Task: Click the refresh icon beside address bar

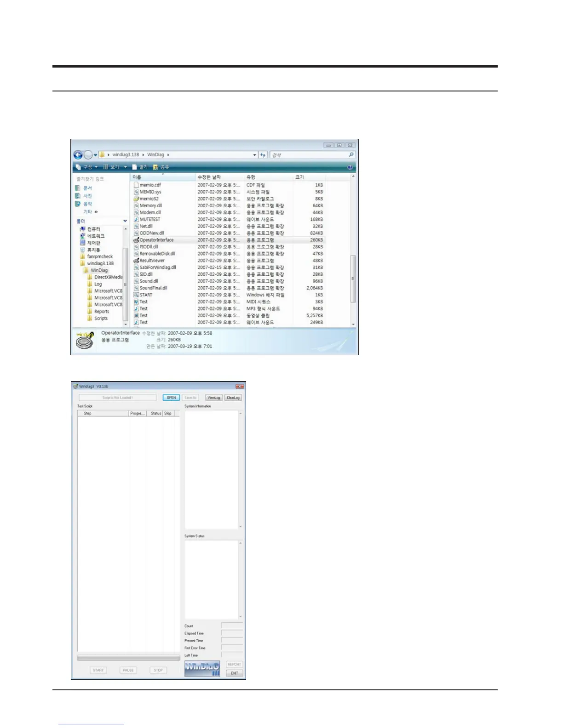Action: 263,155
